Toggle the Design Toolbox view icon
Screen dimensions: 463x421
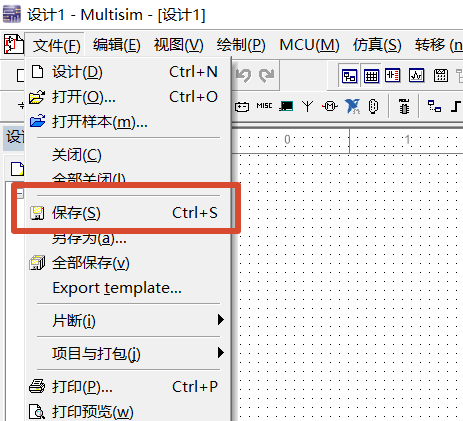tap(349, 76)
